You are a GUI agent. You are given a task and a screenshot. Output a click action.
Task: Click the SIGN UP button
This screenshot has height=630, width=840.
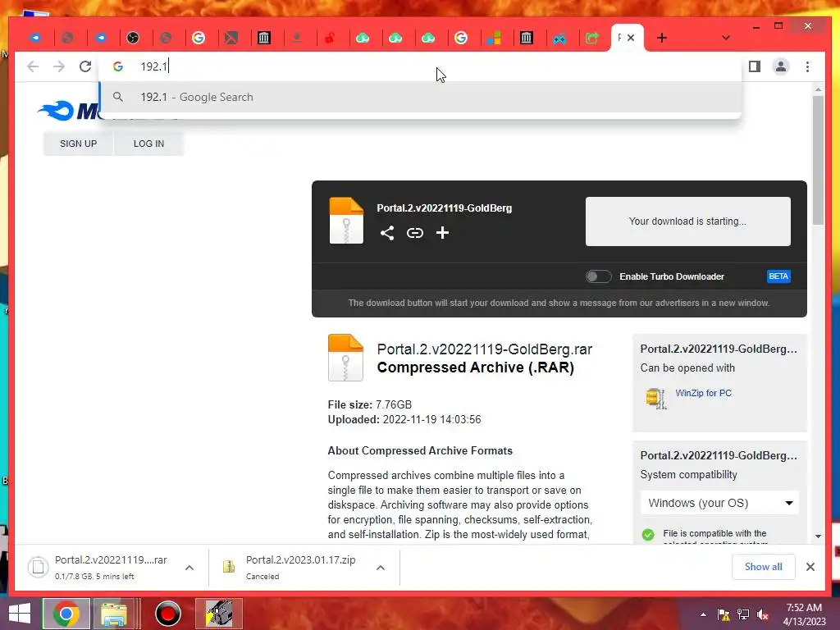click(78, 144)
